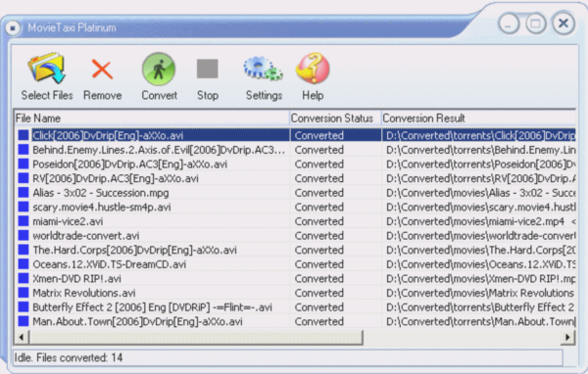Click Converted status for Matrix Revolutions.avi

tap(319, 293)
